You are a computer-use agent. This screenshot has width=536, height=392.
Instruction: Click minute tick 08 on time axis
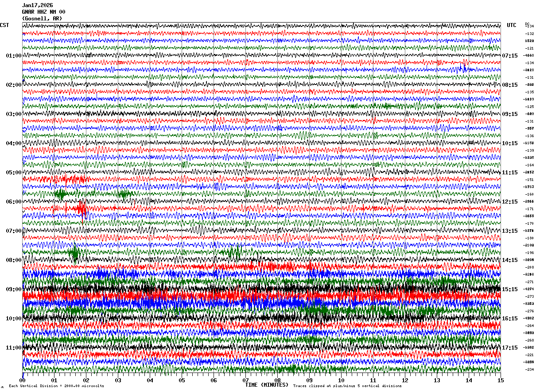(278, 380)
